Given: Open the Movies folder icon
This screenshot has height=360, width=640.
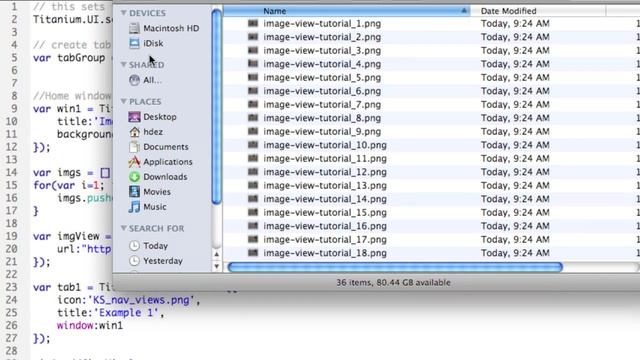Looking at the screenshot, I should click(x=134, y=191).
